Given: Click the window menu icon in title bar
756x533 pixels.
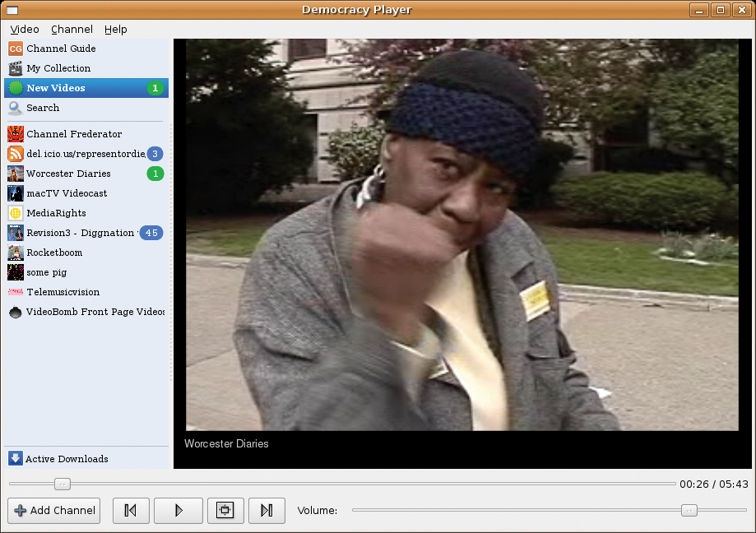Looking at the screenshot, I should click(x=12, y=10).
